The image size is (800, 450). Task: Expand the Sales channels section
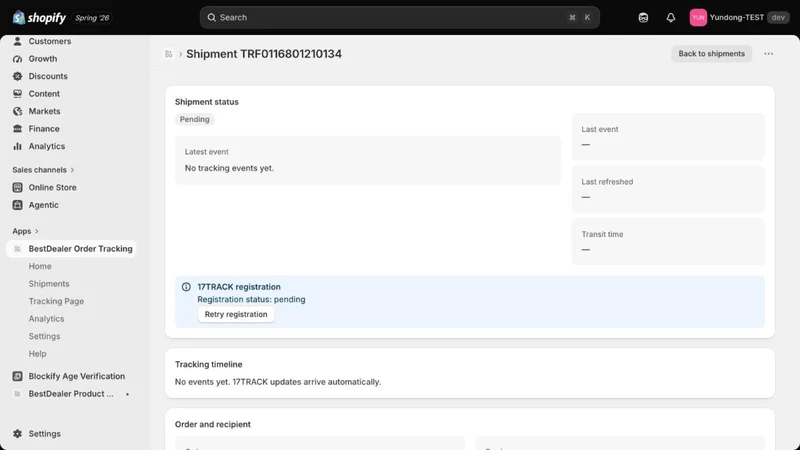pyautogui.click(x=43, y=170)
